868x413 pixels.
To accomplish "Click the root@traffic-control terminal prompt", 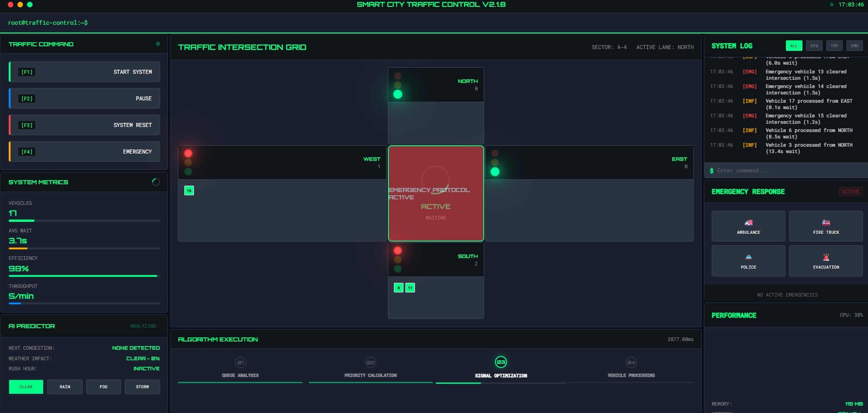I will coord(48,22).
